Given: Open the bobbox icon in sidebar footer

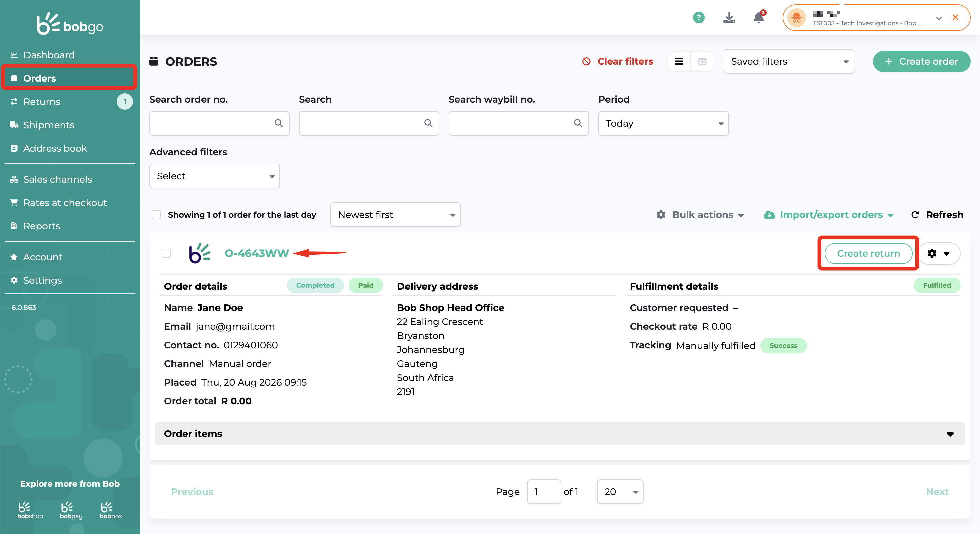Looking at the screenshot, I should click(111, 510).
